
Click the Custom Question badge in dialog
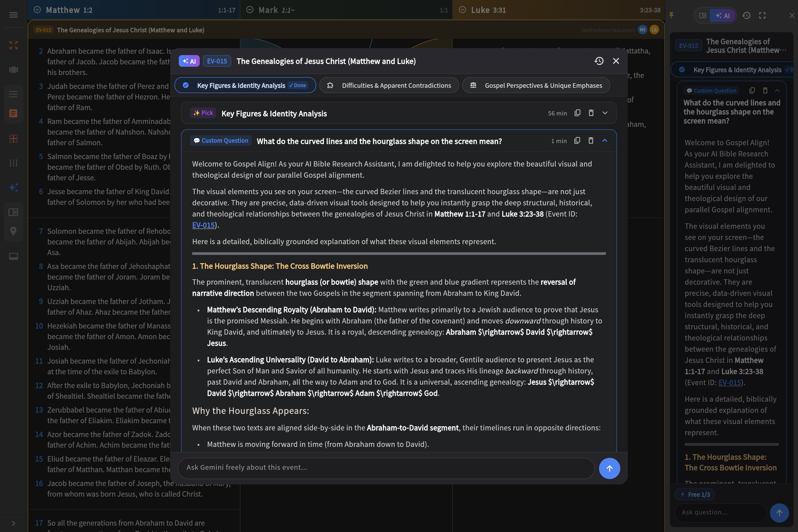tap(221, 140)
